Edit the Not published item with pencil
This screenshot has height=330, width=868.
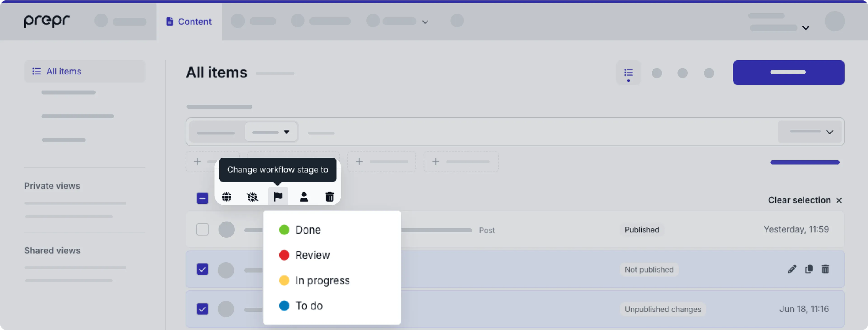point(792,269)
